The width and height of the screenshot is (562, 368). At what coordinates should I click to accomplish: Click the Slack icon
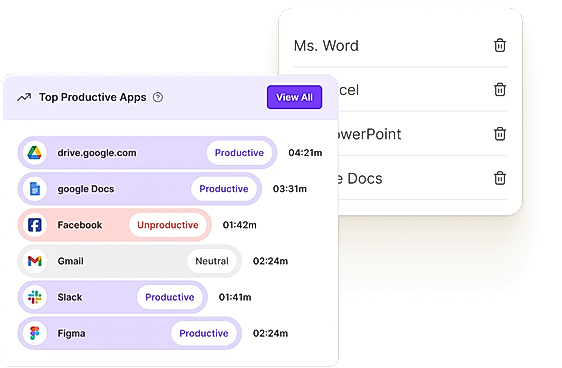[x=35, y=297]
